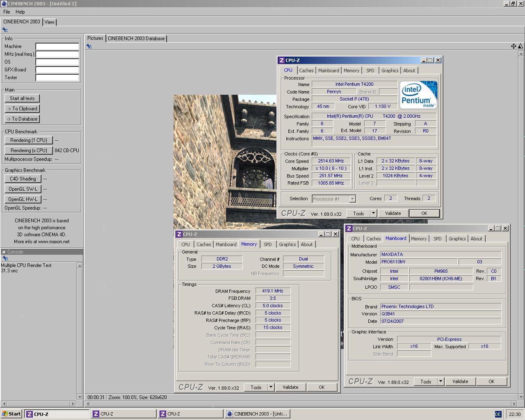Click the 842 CB-CPU result text
Screen dimensions: 525x420
[67, 151]
